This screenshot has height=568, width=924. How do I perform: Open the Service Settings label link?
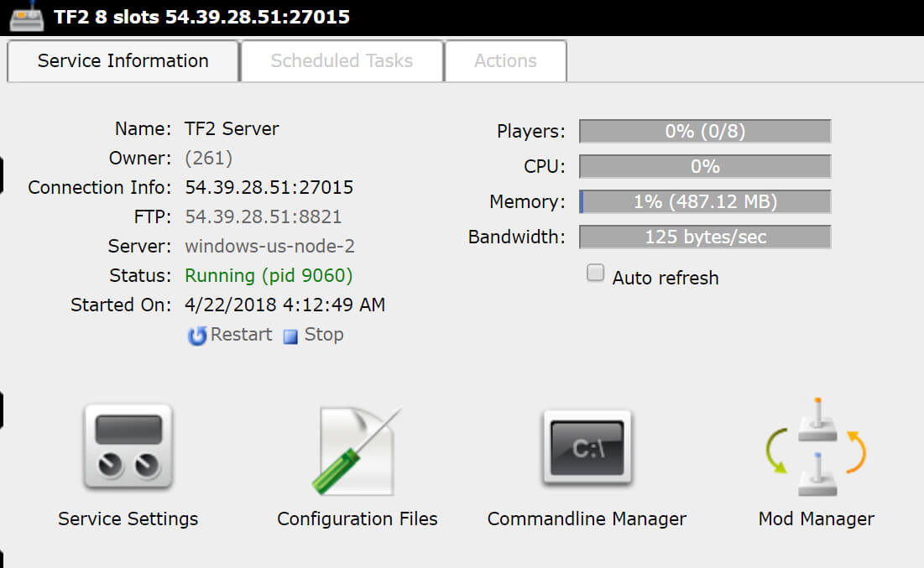click(128, 518)
